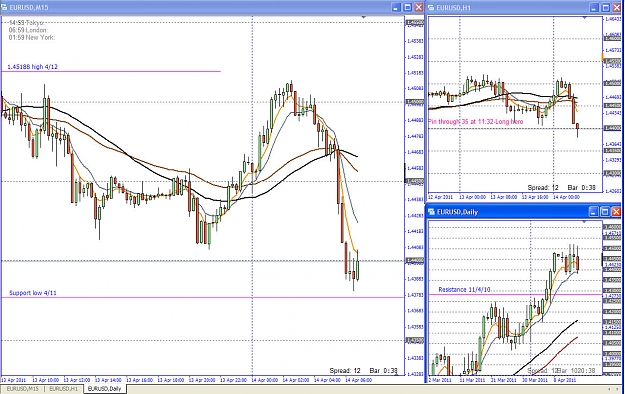This screenshot has height=394, width=625.
Task: Select 'Pin through 36 at 11:32-Long here' text
Action: pos(476,122)
